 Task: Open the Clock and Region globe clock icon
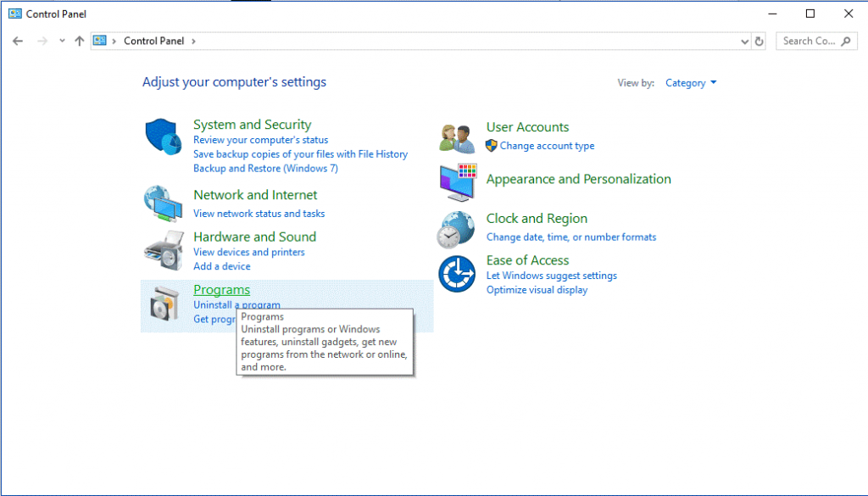[455, 229]
